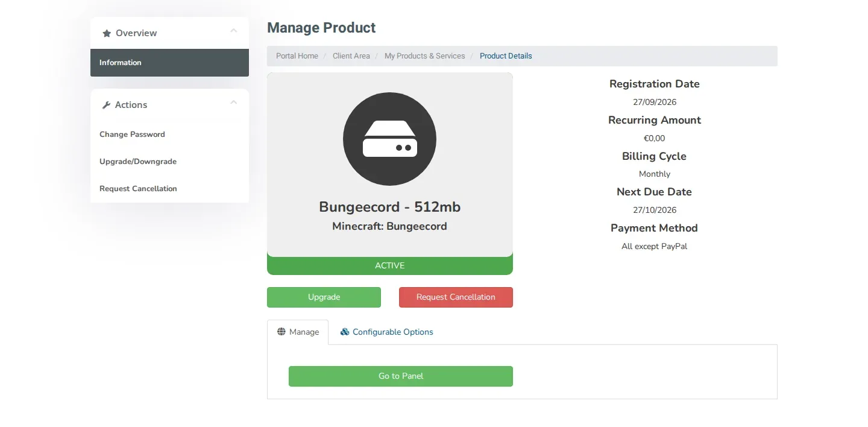Click the Recurring Amount label
Image resolution: width=868 pixels, height=427 pixels.
coord(655,120)
